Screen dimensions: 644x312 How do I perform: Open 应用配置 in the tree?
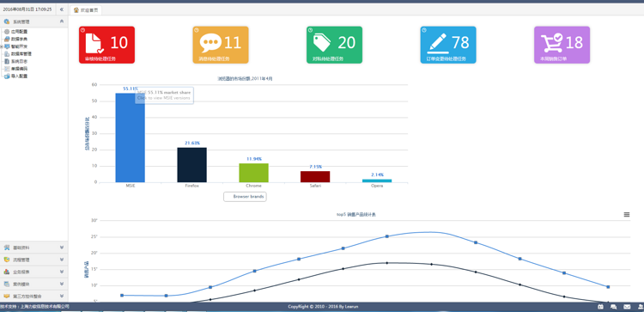[x=19, y=32]
